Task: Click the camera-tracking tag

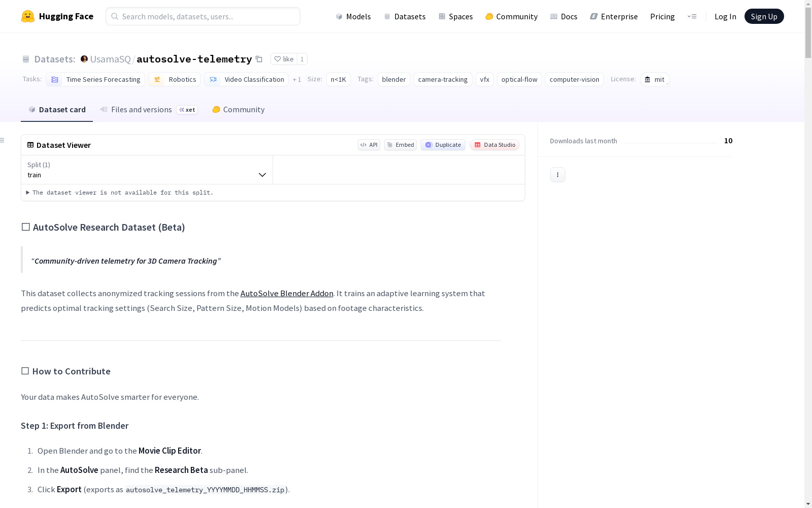Action: coord(443,79)
